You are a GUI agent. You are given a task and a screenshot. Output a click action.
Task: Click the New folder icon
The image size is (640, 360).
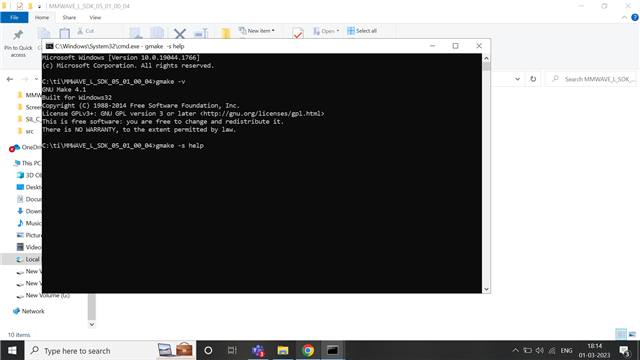tap(226, 33)
